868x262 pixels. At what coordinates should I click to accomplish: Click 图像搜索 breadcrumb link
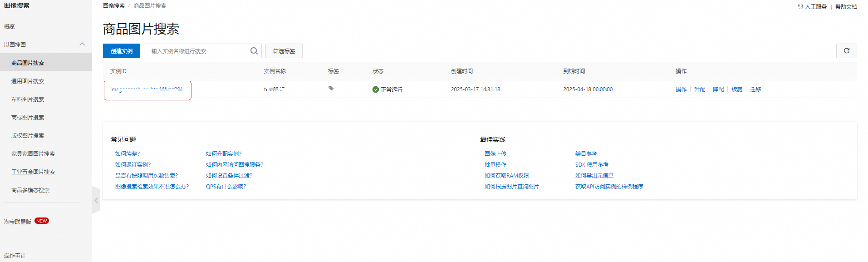[x=114, y=6]
